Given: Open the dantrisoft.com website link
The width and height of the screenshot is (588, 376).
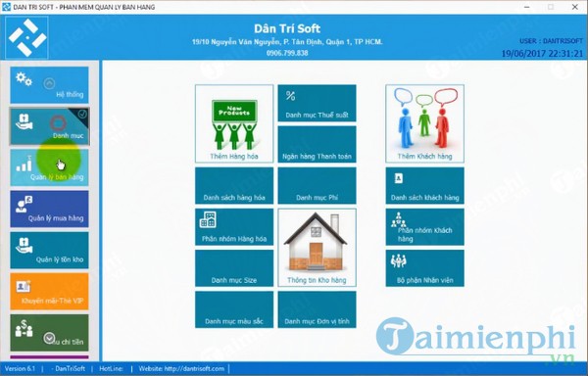Looking at the screenshot, I should (181, 368).
